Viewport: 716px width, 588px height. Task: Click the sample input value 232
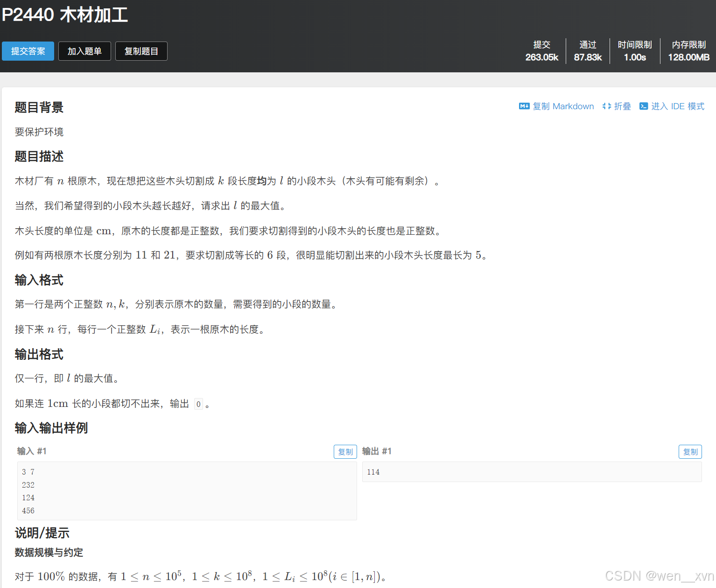click(x=28, y=485)
